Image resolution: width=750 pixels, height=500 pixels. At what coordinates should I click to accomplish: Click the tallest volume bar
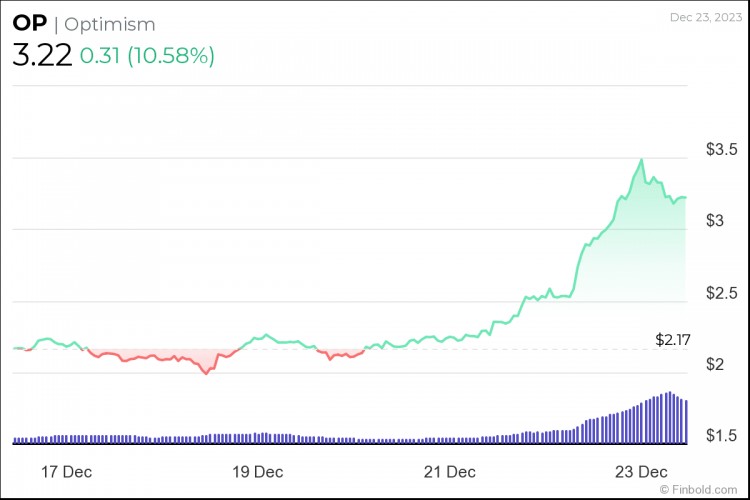668,417
